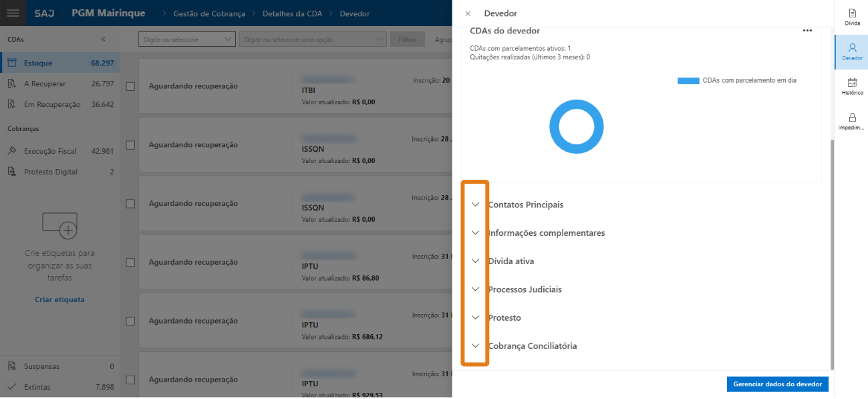Screen dimensions: 868x399
Task: Click Gerenciar dados do devedor button
Action: point(778,384)
